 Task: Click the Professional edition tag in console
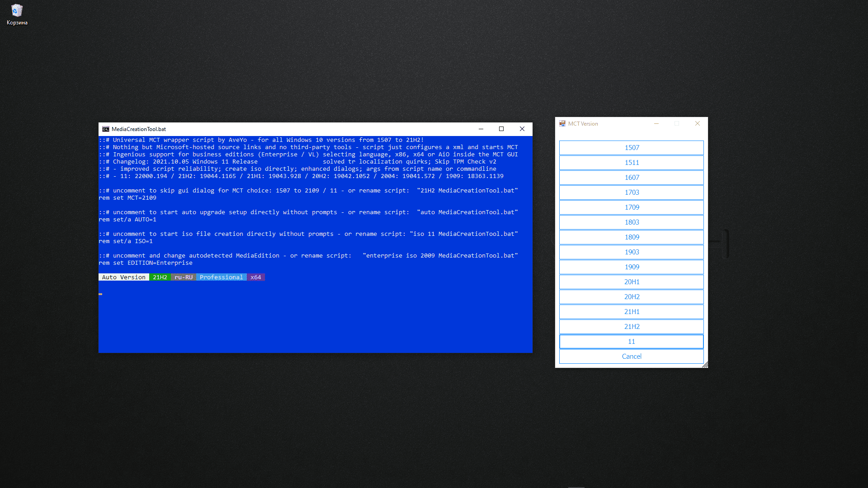[x=222, y=277]
